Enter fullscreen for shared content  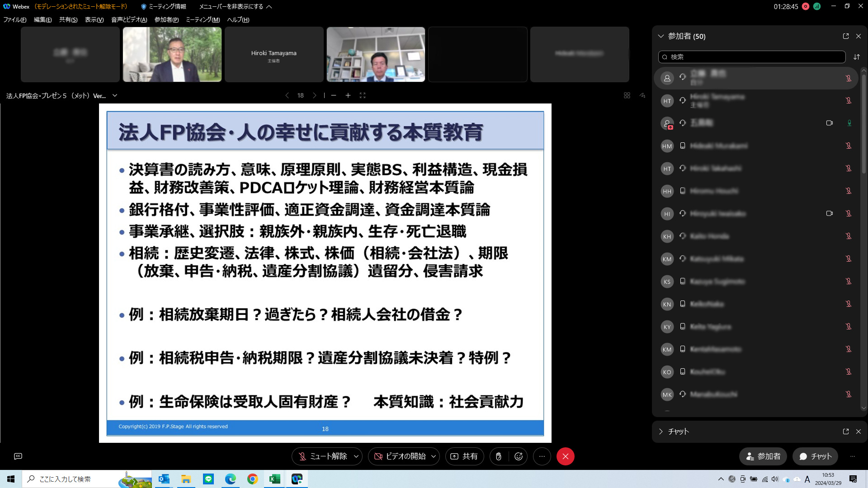[362, 95]
